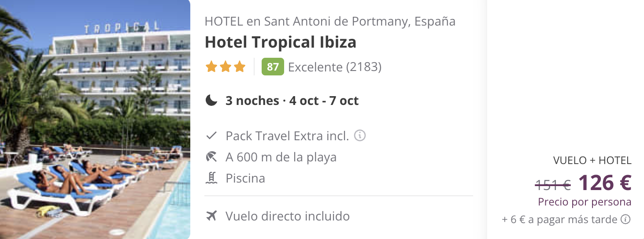Click the airplane icon for direct flight
The width and height of the screenshot is (644, 239).
211,216
